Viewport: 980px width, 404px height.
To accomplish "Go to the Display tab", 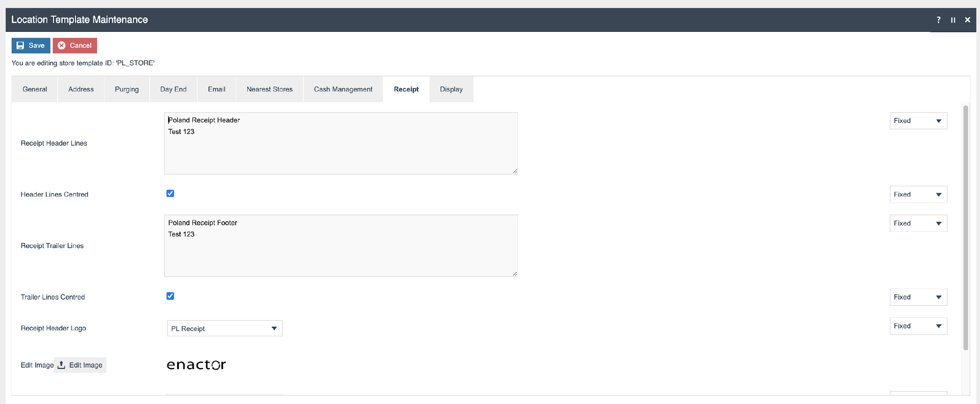I will click(x=451, y=89).
